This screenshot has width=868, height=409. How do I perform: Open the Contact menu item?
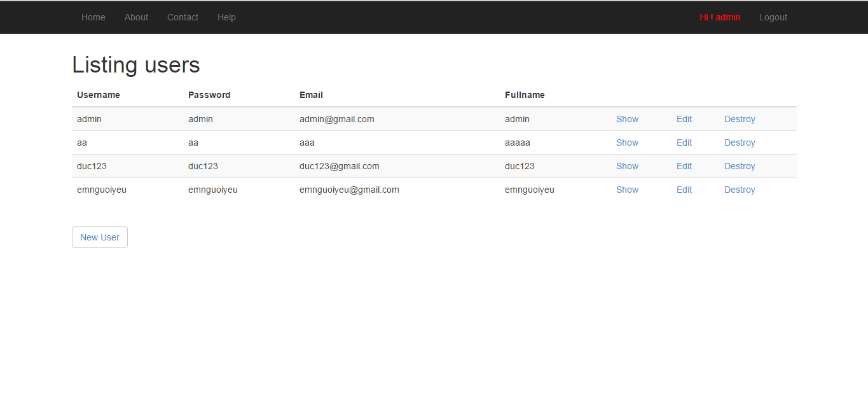183,17
